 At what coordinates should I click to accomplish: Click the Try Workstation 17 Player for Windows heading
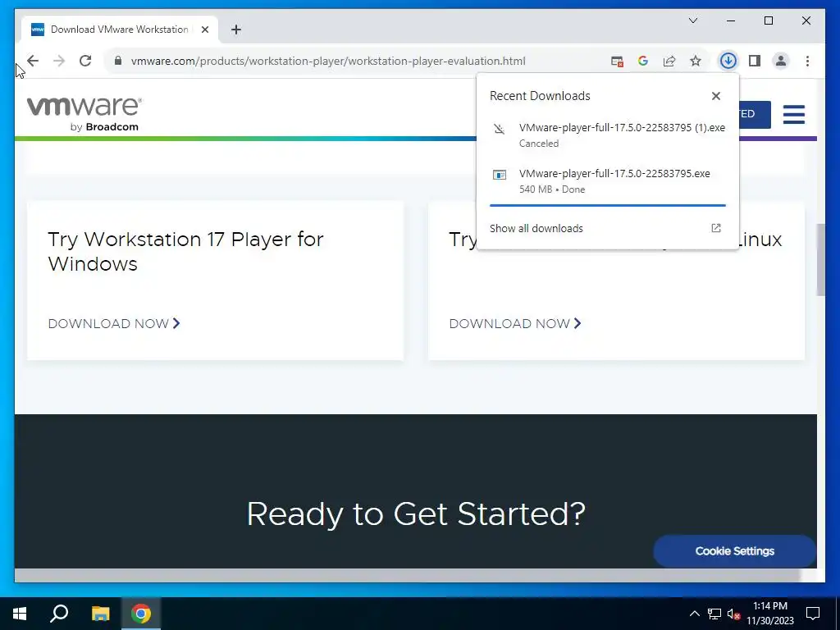tap(185, 251)
